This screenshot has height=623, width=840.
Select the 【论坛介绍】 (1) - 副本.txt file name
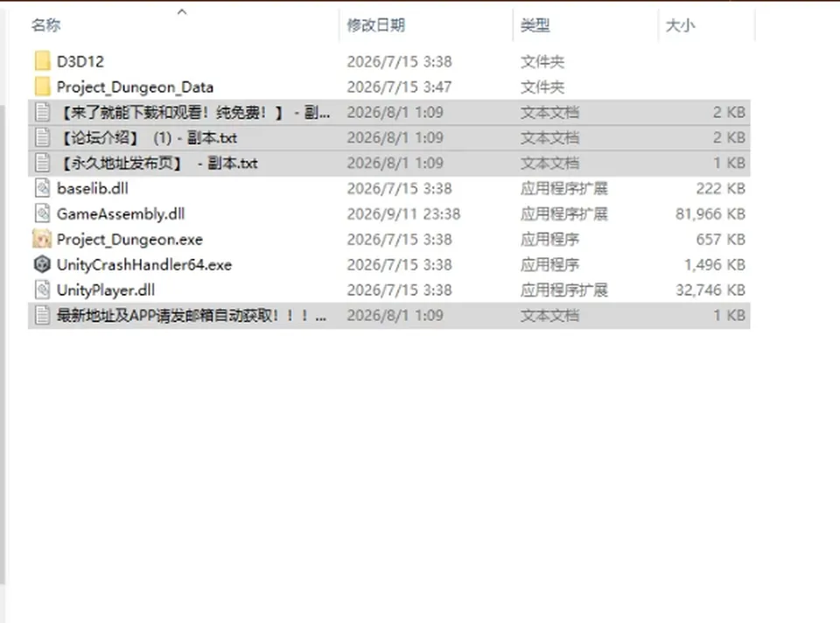point(147,137)
